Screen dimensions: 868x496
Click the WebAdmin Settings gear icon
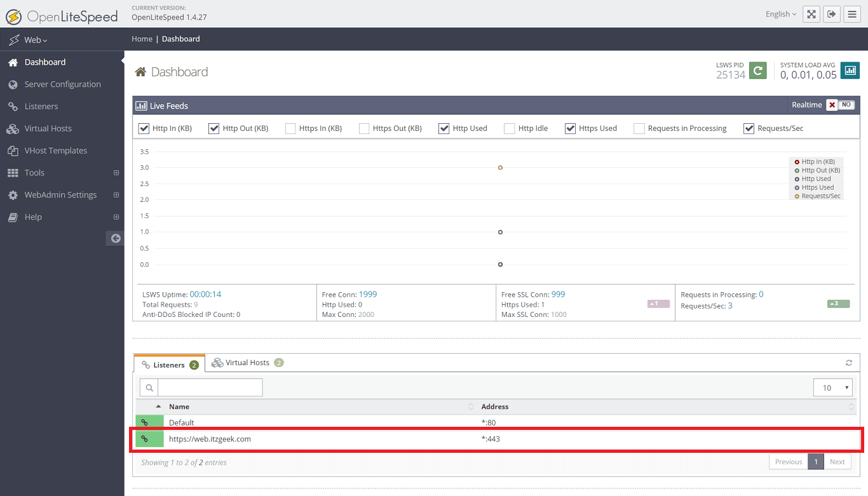point(13,195)
